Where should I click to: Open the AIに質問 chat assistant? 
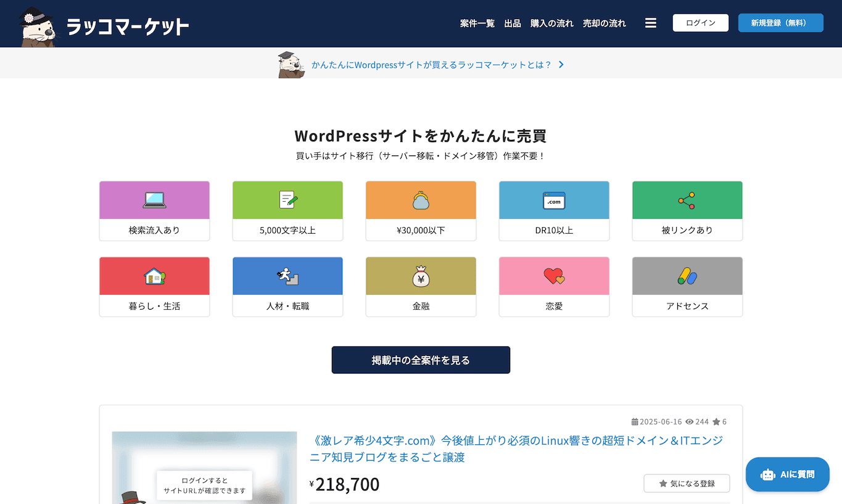(x=787, y=474)
